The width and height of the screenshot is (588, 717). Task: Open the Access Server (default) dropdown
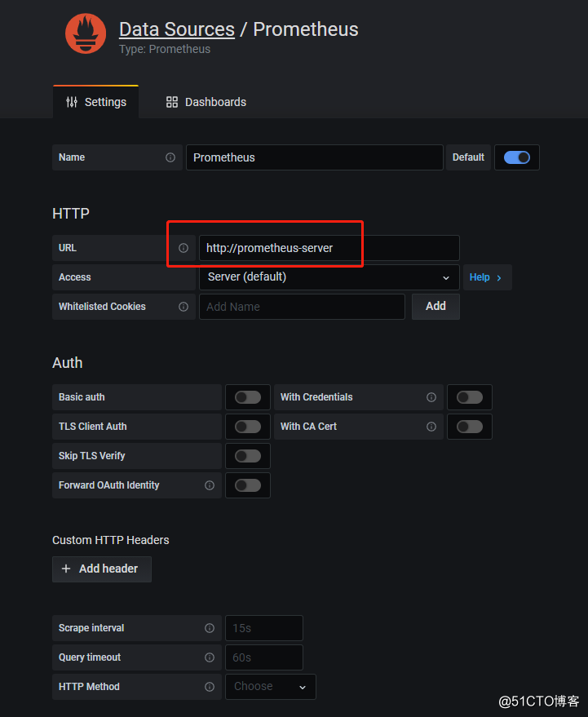[x=329, y=277]
